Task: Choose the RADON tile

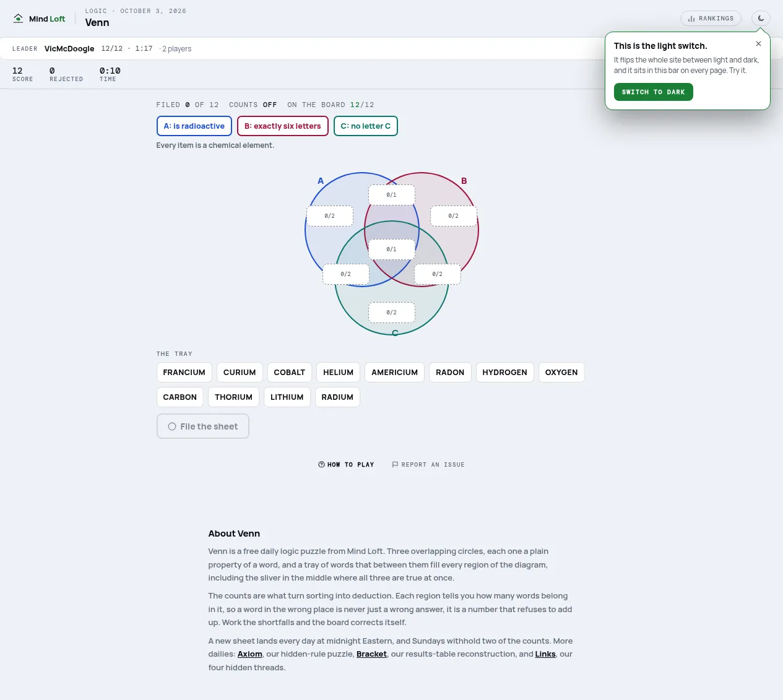Action: (x=450, y=373)
